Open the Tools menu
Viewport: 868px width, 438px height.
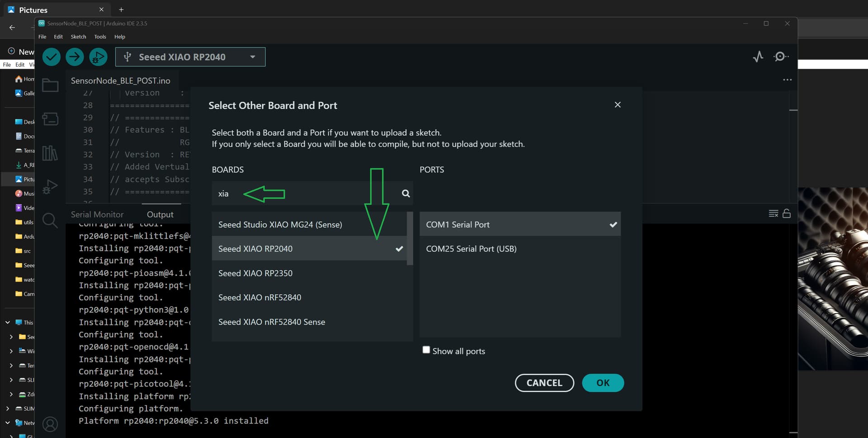point(100,37)
